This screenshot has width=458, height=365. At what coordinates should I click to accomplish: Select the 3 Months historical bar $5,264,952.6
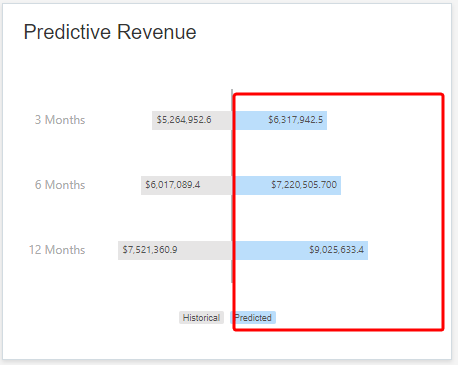192,120
